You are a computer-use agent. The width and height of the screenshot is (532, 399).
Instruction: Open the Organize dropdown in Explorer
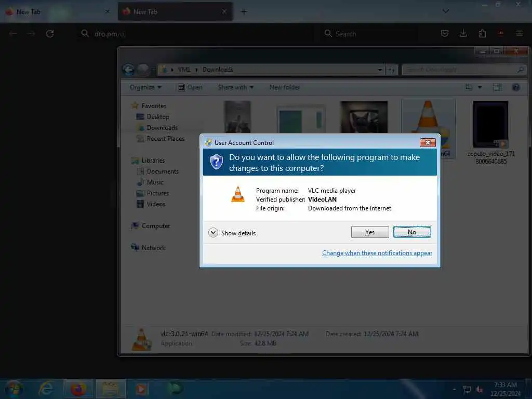pos(145,87)
